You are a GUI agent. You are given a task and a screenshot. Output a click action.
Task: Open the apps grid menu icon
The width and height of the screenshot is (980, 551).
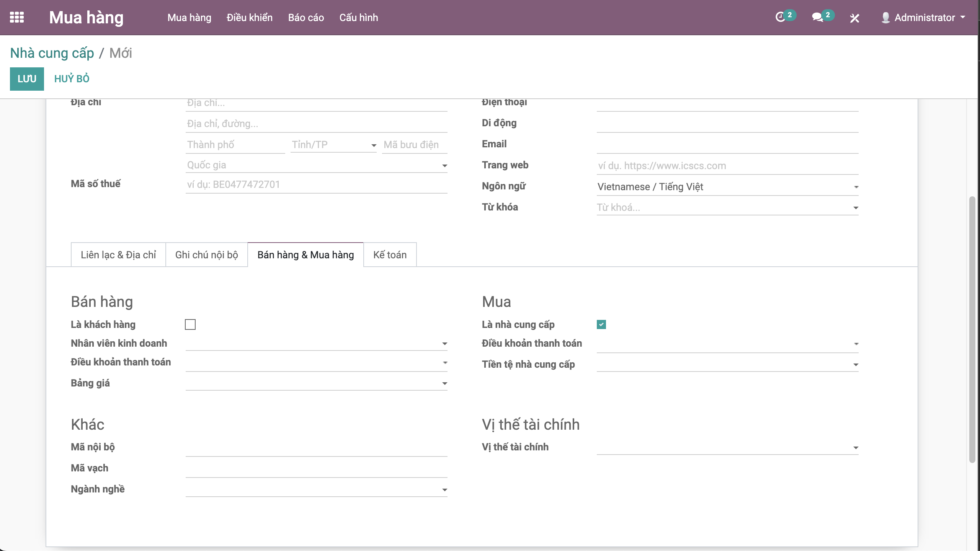click(16, 18)
